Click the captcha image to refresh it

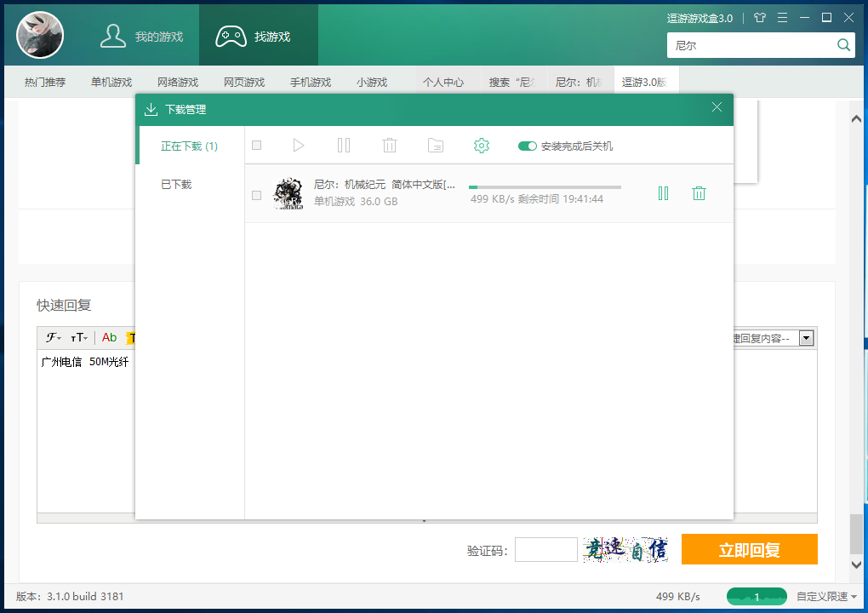(x=625, y=549)
